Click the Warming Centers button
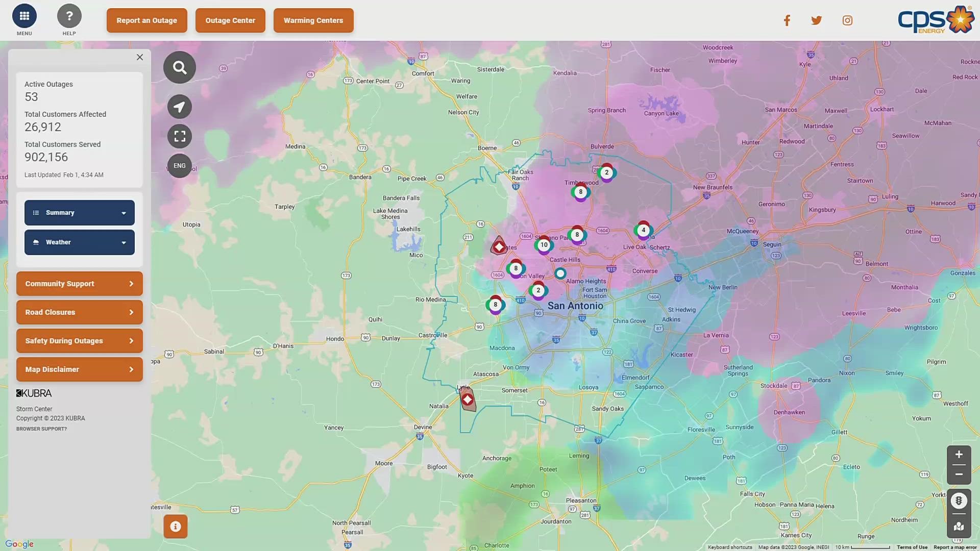This screenshot has height=551, width=980. point(314,20)
